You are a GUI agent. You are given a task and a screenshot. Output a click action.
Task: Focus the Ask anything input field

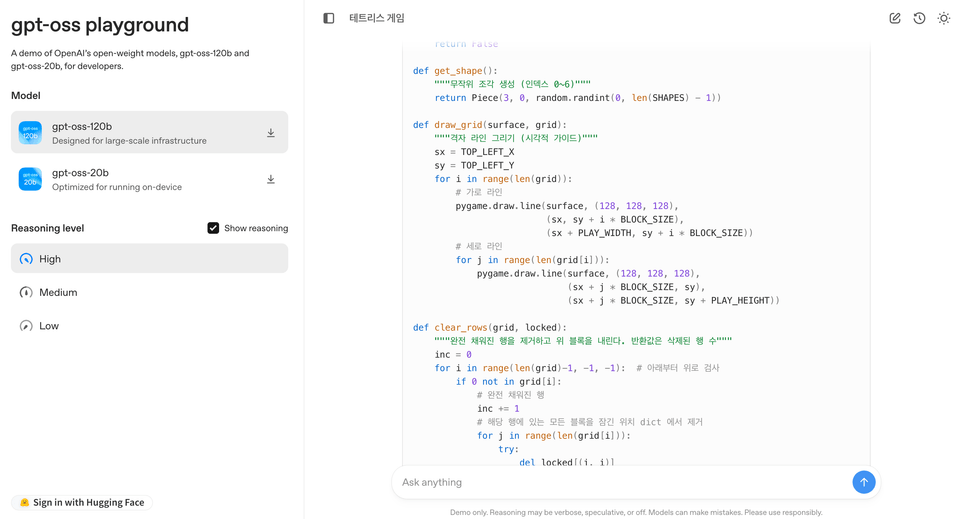tap(621, 482)
